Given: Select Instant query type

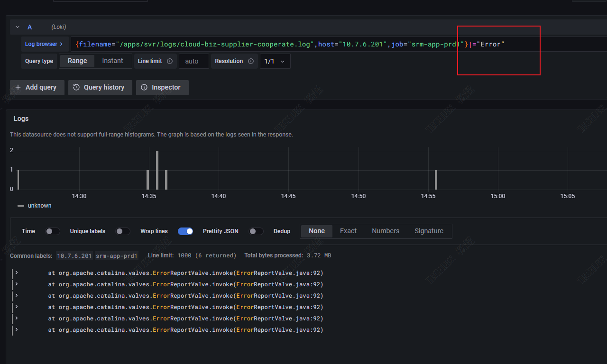Looking at the screenshot, I should 112,61.
